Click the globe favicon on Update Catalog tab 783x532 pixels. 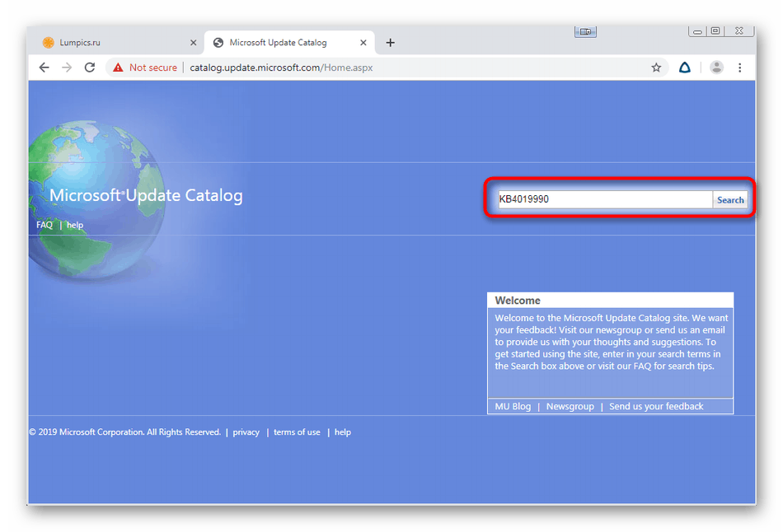(218, 43)
